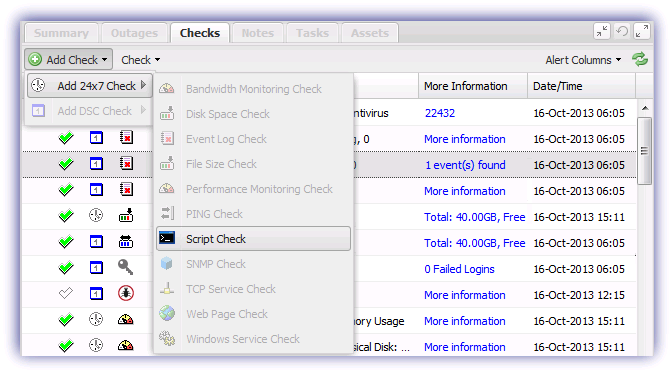This screenshot has height=373, width=672.
Task: Open the 0 Failed Logins link
Action: [x=459, y=269]
